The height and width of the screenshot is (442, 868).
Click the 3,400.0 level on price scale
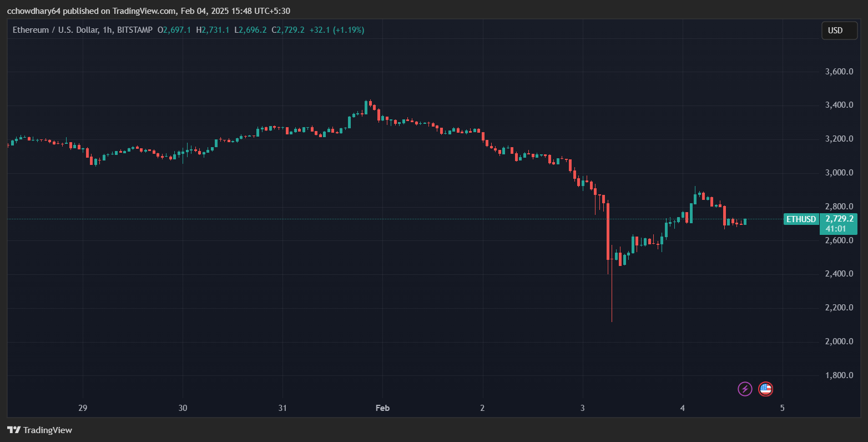(839, 104)
